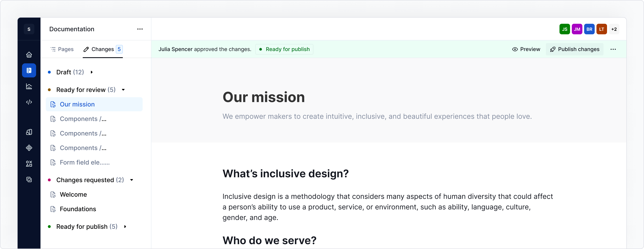Click the Publish changes button
This screenshot has height=249, width=644.
tap(574, 49)
